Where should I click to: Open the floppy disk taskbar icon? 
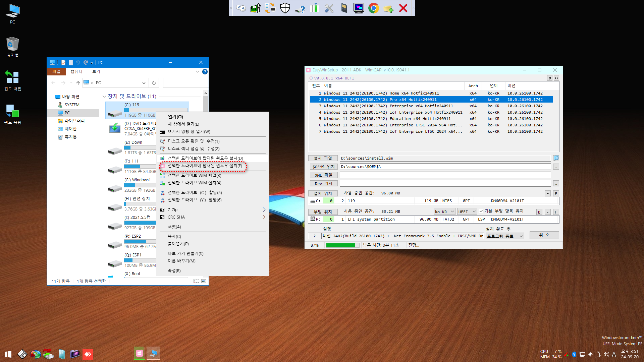click(x=22, y=354)
